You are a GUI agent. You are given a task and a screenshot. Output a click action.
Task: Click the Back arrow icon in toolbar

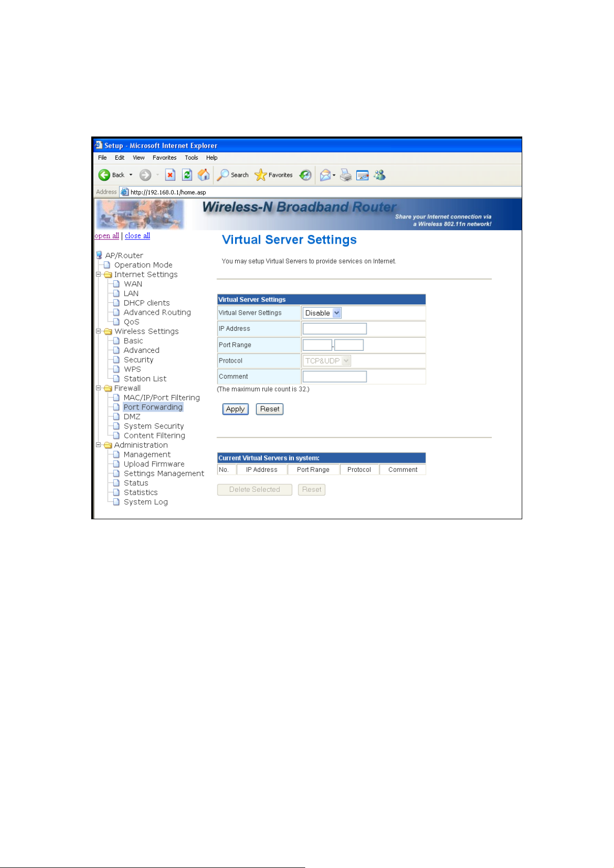point(104,175)
